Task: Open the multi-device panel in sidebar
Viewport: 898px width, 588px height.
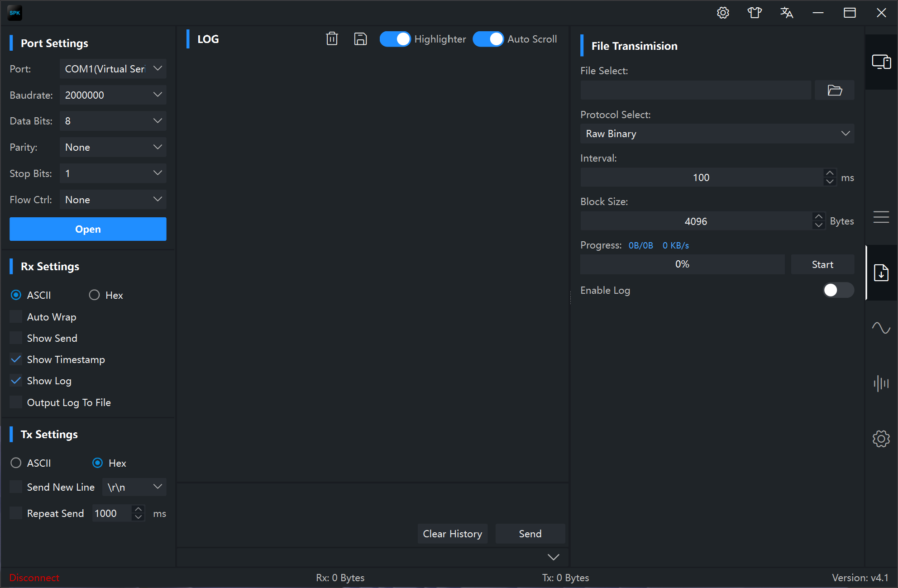Action: pyautogui.click(x=881, y=62)
